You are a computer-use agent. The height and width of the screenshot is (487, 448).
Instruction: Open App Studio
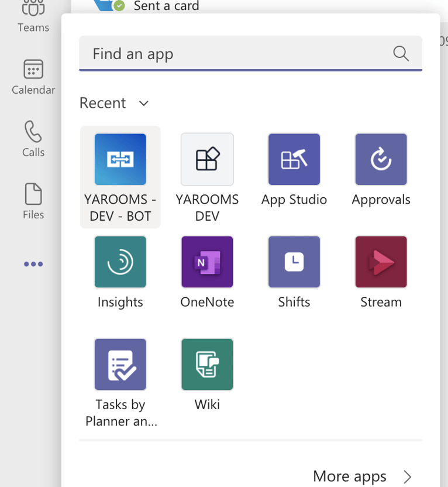coord(294,159)
